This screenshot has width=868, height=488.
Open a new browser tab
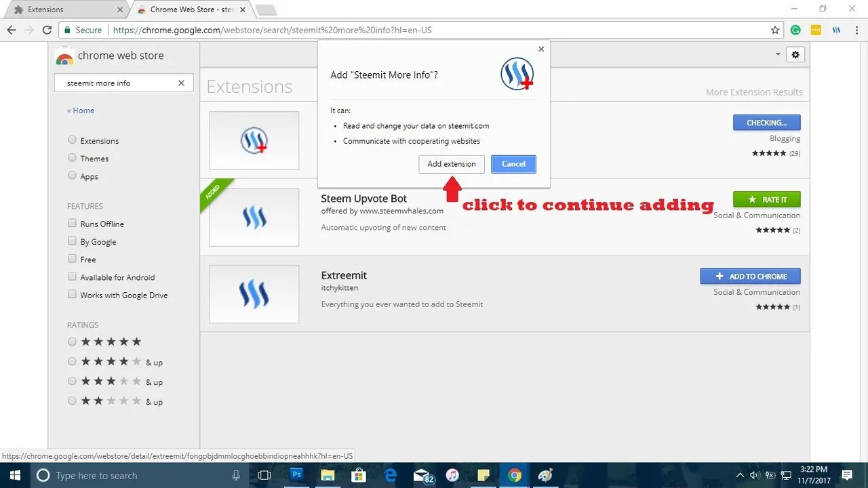[266, 9]
